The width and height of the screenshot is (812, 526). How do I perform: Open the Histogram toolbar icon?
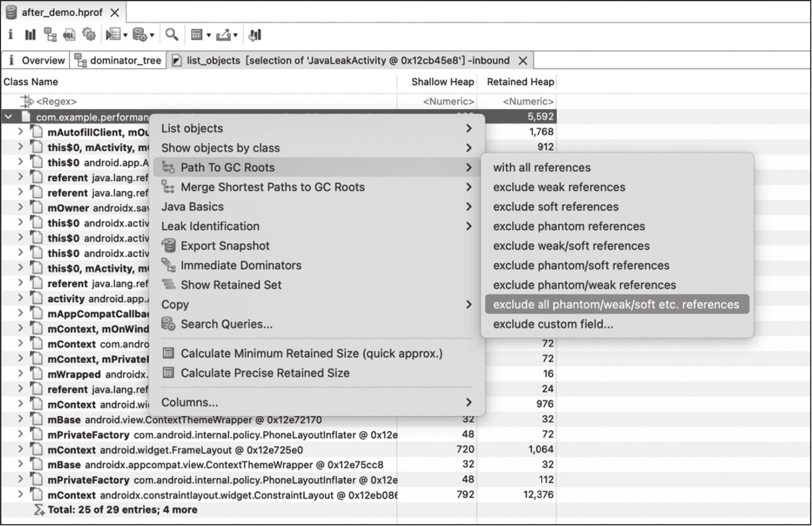(30, 34)
